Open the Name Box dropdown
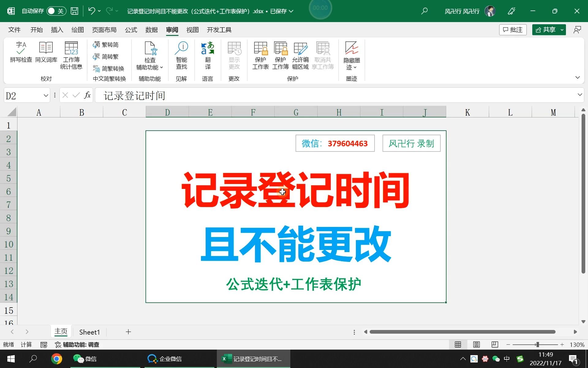Screen dimensions: 588x368 pos(45,95)
